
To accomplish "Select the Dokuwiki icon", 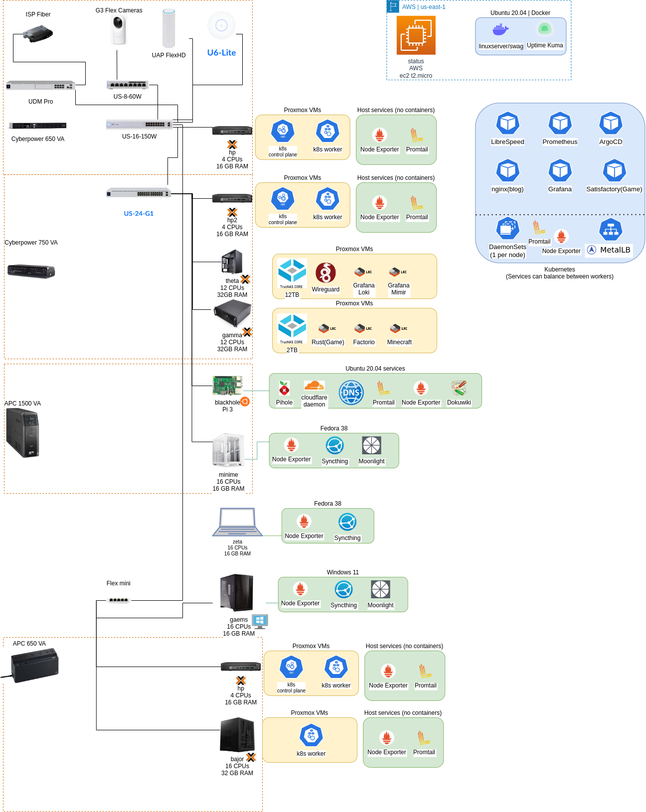I will (459, 389).
